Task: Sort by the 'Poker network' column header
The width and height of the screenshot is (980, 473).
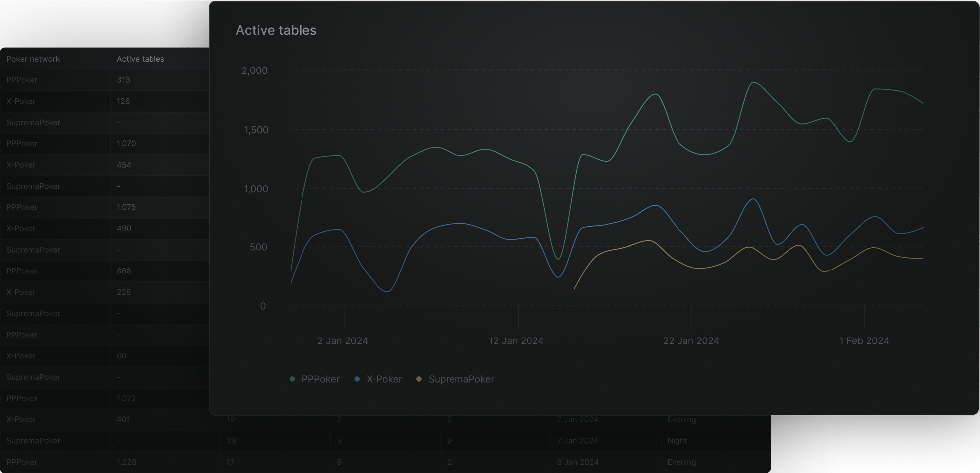Action: click(x=33, y=59)
